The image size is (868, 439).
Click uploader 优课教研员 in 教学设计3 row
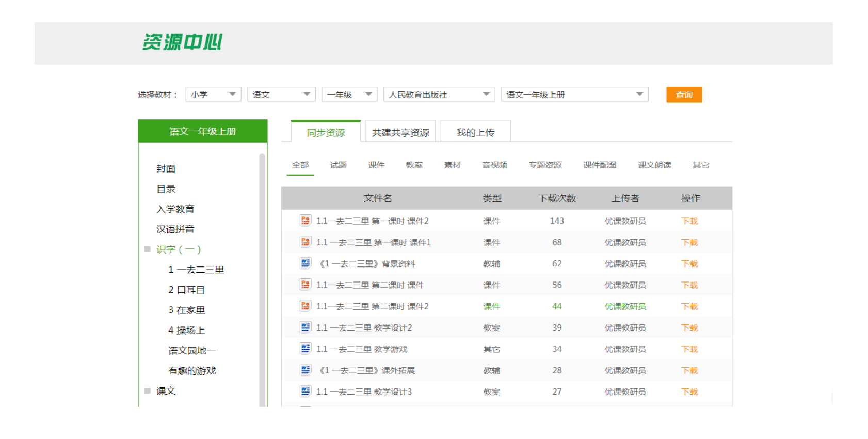(x=625, y=392)
